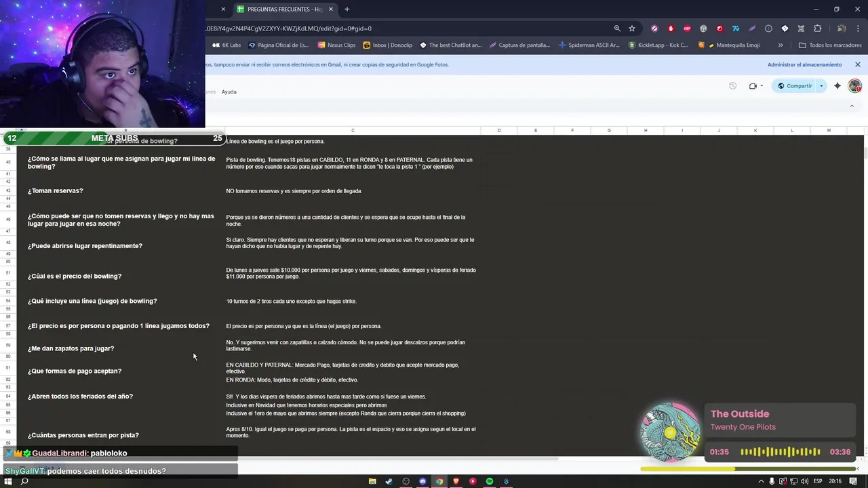
Task: Select answer cell "10 turnos de 2 tiros cada uno..."
Action: 291,301
